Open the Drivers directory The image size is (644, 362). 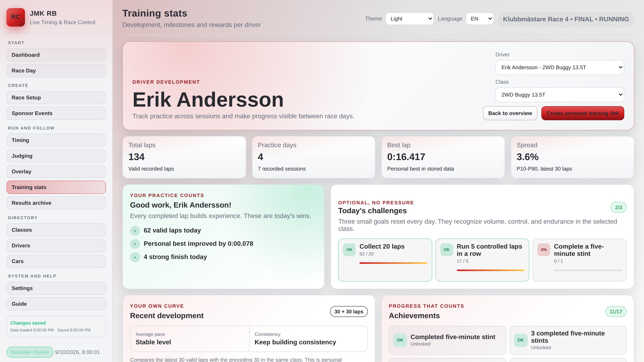coord(56,246)
